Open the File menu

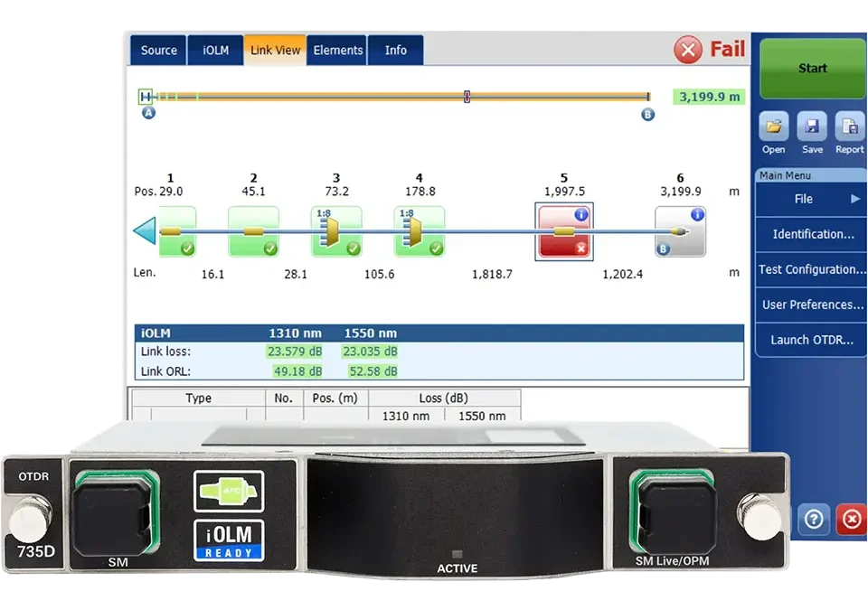pos(811,200)
